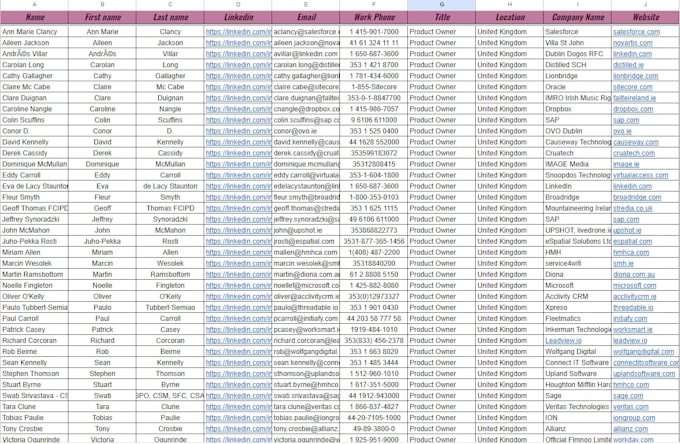Image resolution: width=680 pixels, height=444 pixels.
Task: Click the email cell 'conor@ovo.ie'
Action: (x=306, y=131)
